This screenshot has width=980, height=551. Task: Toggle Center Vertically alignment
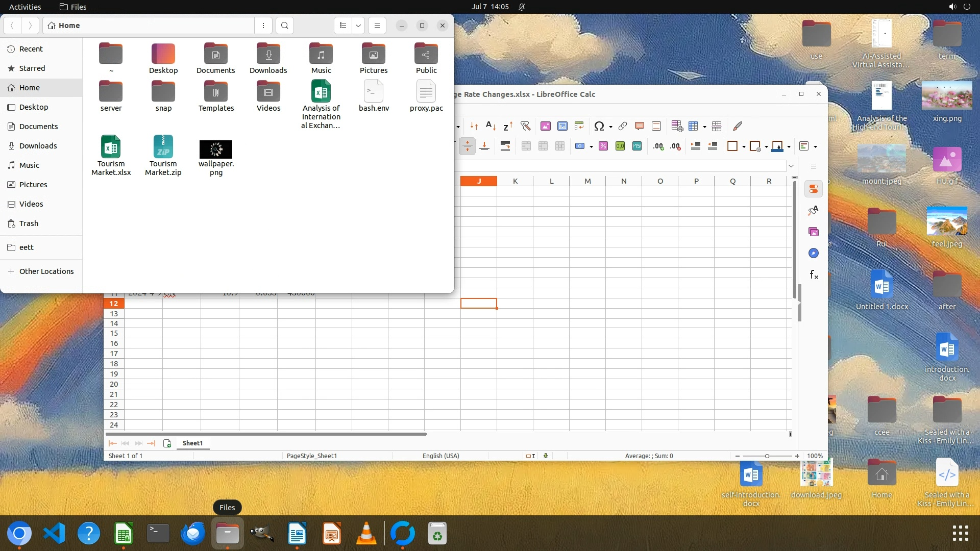[467, 146]
